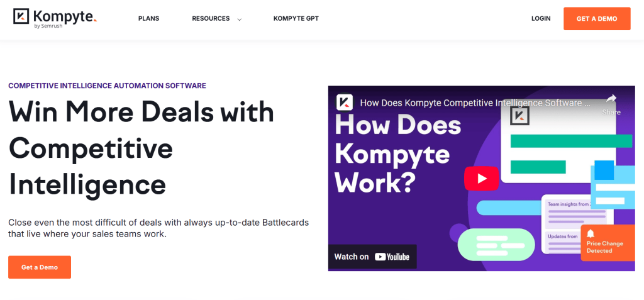644x300 pixels.
Task: Expand the RESOURCES dropdown chevron
Action: (x=239, y=19)
